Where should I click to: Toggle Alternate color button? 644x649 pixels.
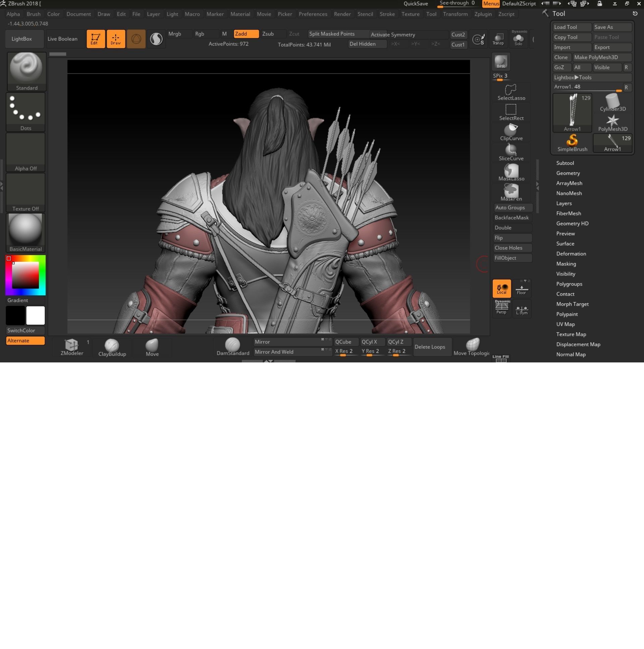[x=25, y=341]
